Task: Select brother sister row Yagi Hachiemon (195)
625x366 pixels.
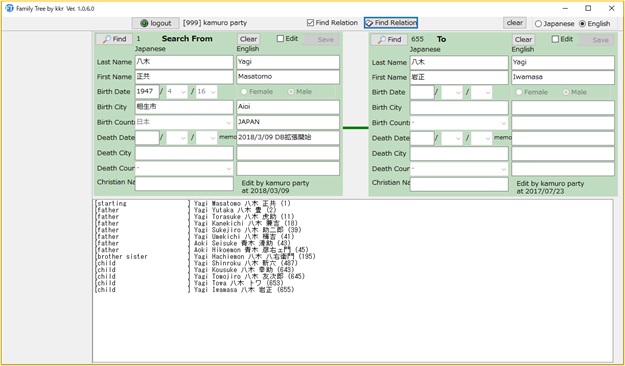Action: pos(205,256)
